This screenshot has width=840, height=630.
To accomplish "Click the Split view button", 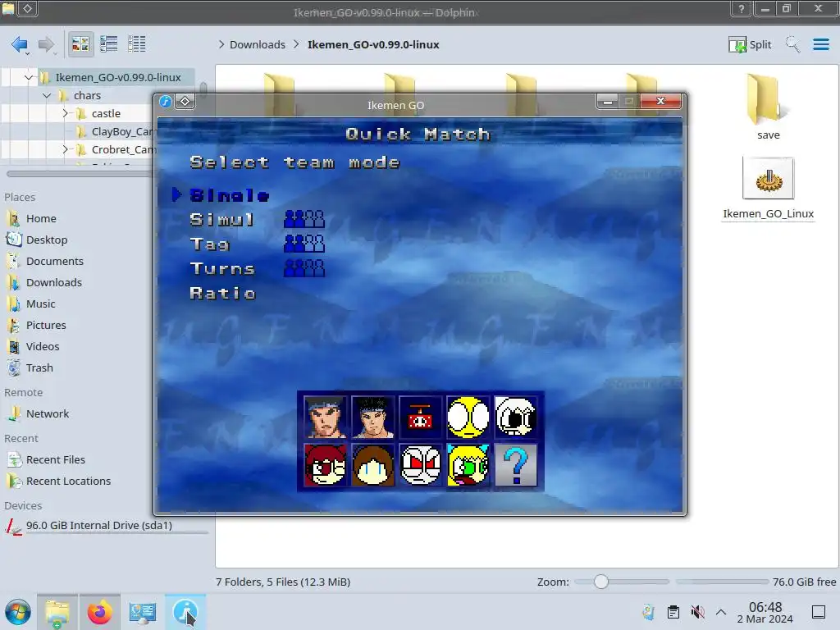I will click(750, 44).
